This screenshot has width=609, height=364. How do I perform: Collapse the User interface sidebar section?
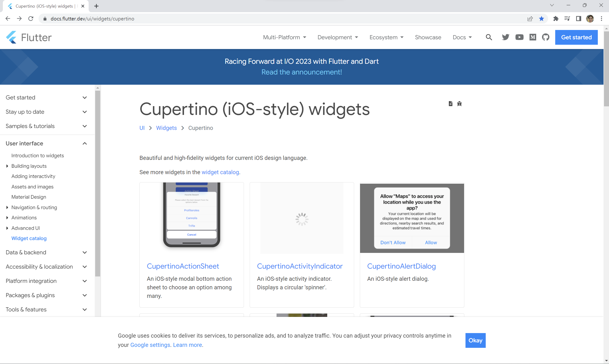coord(47,143)
